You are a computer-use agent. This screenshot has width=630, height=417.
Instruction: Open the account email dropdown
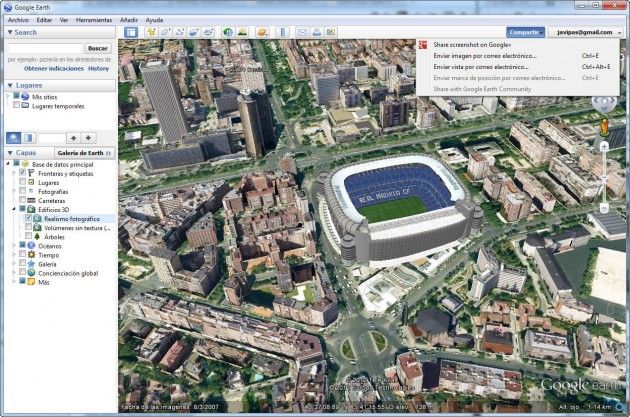(587, 32)
